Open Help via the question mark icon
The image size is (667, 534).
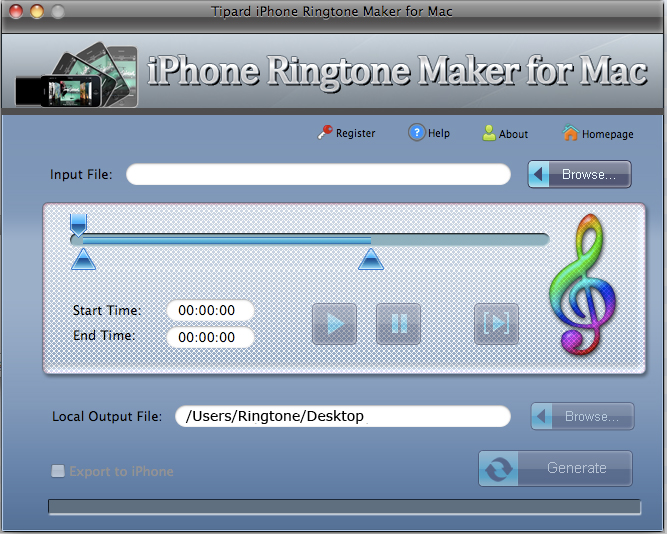coord(416,133)
